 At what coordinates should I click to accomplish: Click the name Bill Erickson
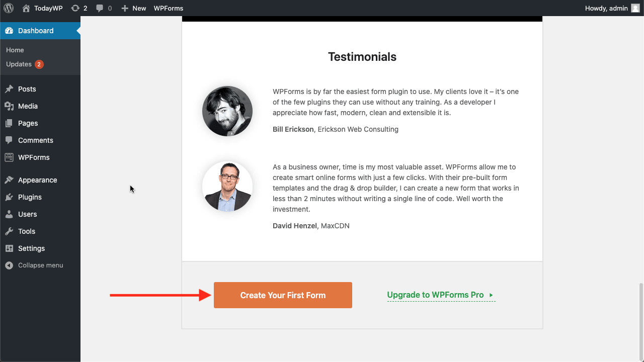click(x=293, y=129)
